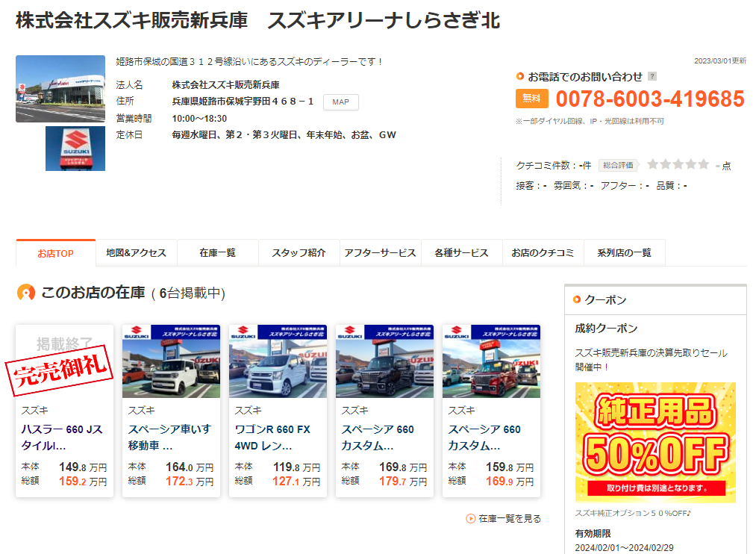756x554 pixels.
Task: Click the orange bullet beside お電話でのお問い合わせ
Action: click(x=519, y=76)
